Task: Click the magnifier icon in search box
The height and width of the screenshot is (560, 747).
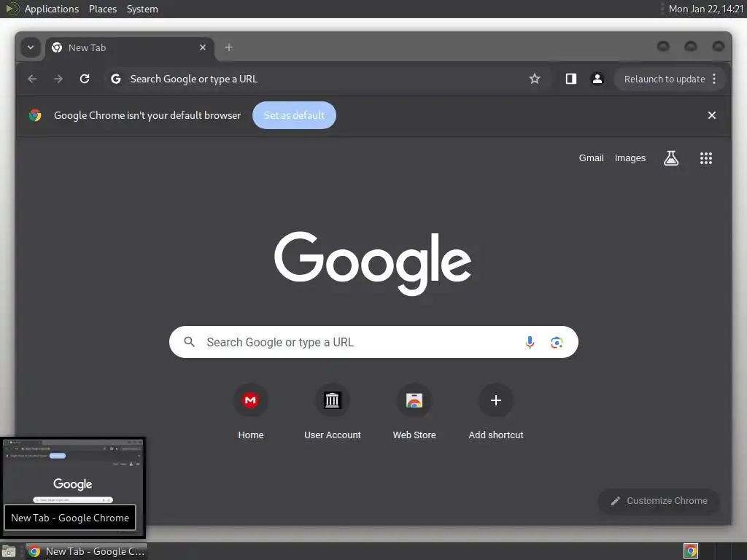Action: pyautogui.click(x=189, y=342)
